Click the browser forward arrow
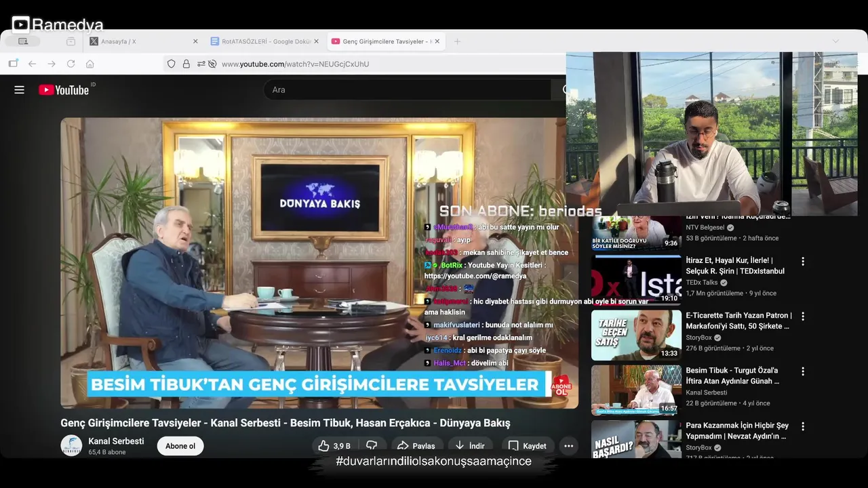 [x=52, y=64]
